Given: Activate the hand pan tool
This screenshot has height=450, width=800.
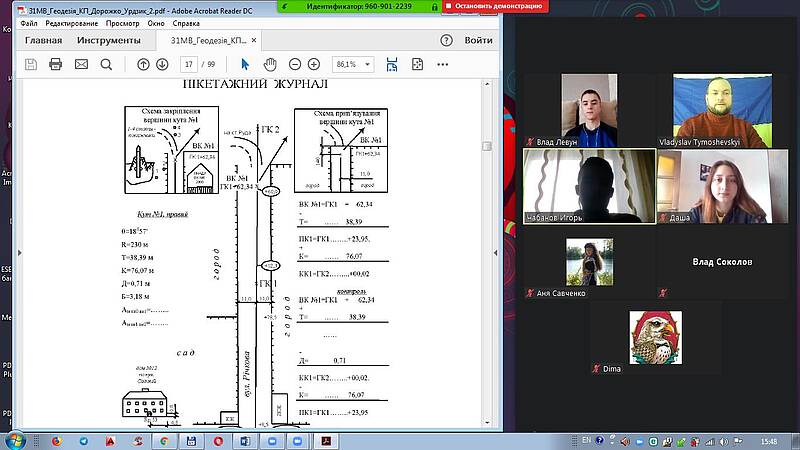Looking at the screenshot, I should coord(269,64).
